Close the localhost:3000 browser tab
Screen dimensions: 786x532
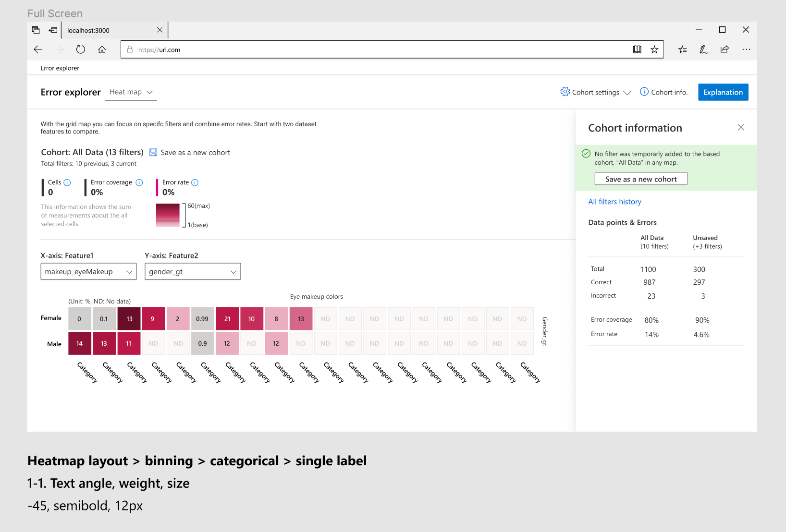tap(160, 30)
